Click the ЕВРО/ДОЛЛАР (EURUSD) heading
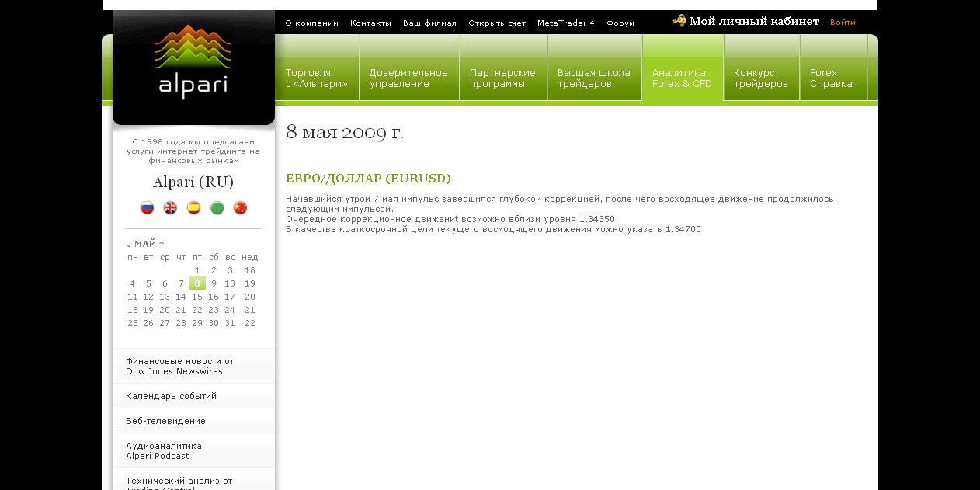 368,179
